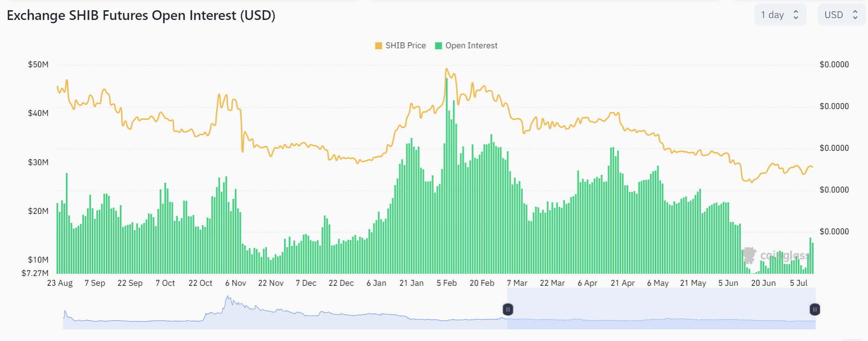
Task: Click the "23 Aug" date label on the x-axis
Action: [x=60, y=283]
